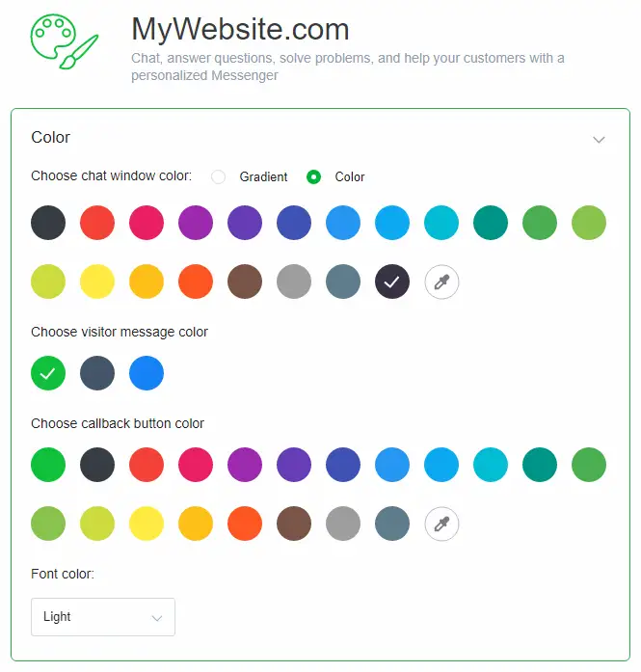641x672 pixels.
Task: Click the MyWebsite.com heading
Action: point(240,29)
